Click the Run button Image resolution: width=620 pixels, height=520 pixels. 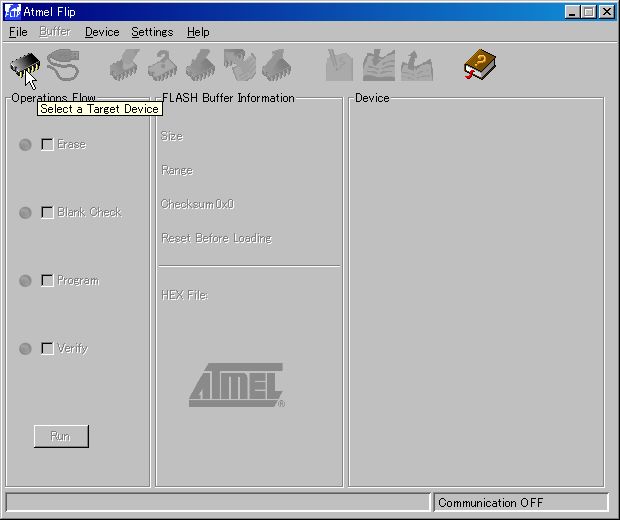pos(61,436)
